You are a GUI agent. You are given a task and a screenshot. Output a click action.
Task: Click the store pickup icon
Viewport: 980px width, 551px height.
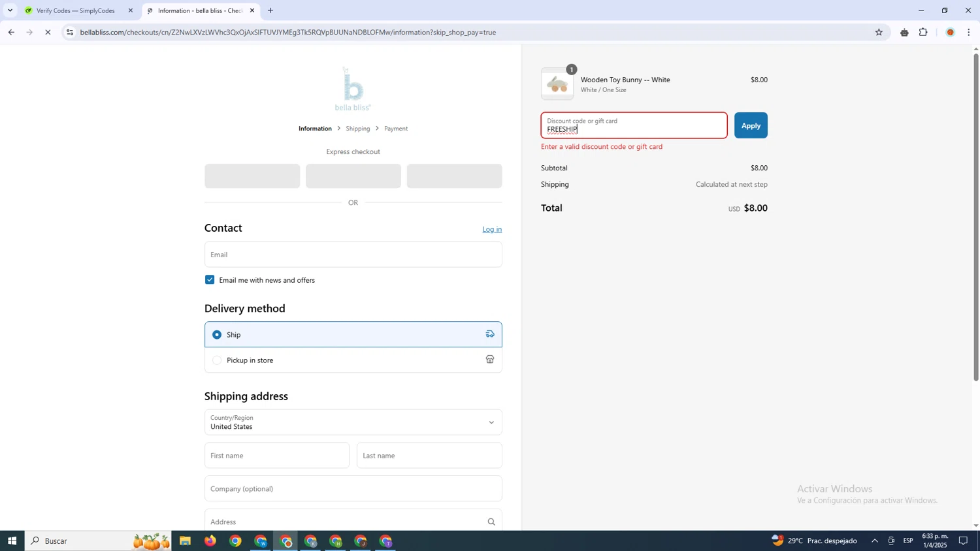click(x=490, y=360)
